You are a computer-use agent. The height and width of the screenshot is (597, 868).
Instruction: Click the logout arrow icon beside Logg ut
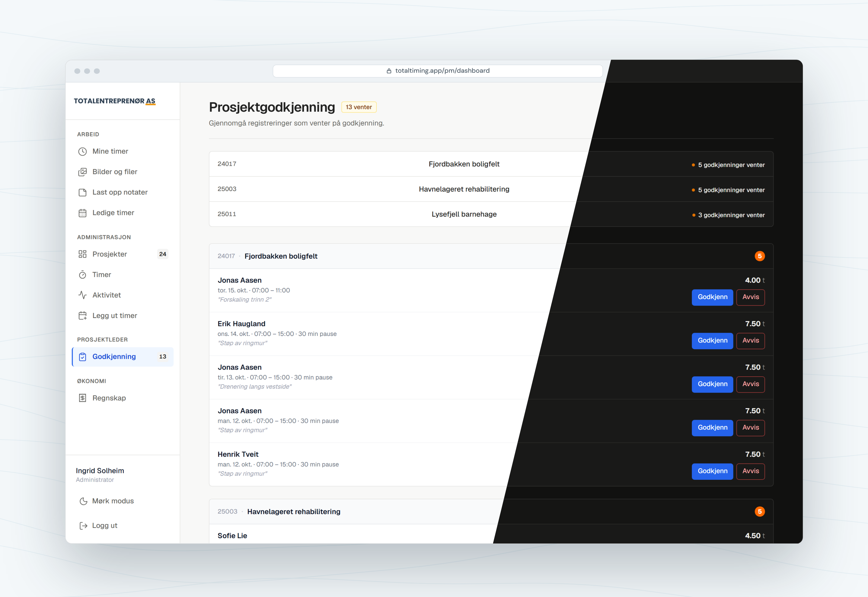(83, 526)
